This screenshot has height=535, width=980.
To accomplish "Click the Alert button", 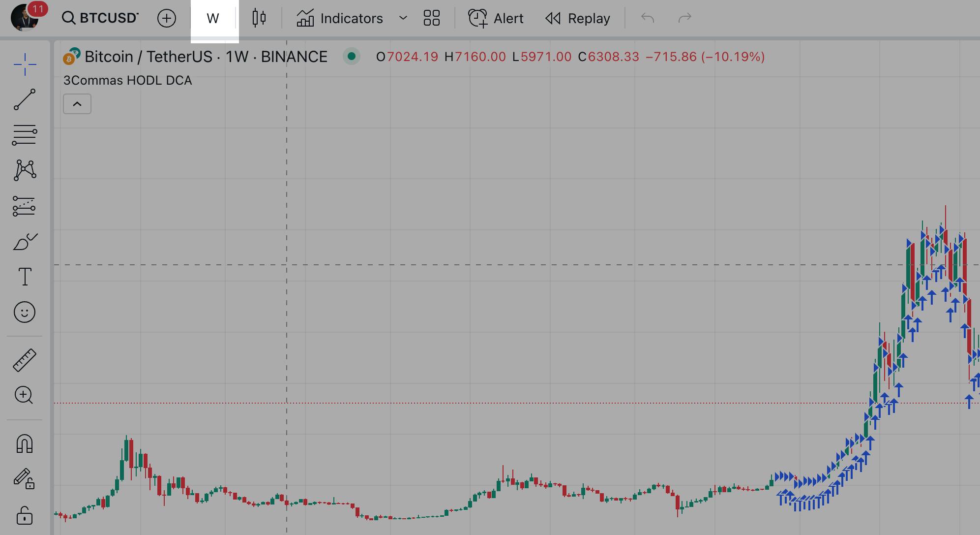I will (496, 18).
